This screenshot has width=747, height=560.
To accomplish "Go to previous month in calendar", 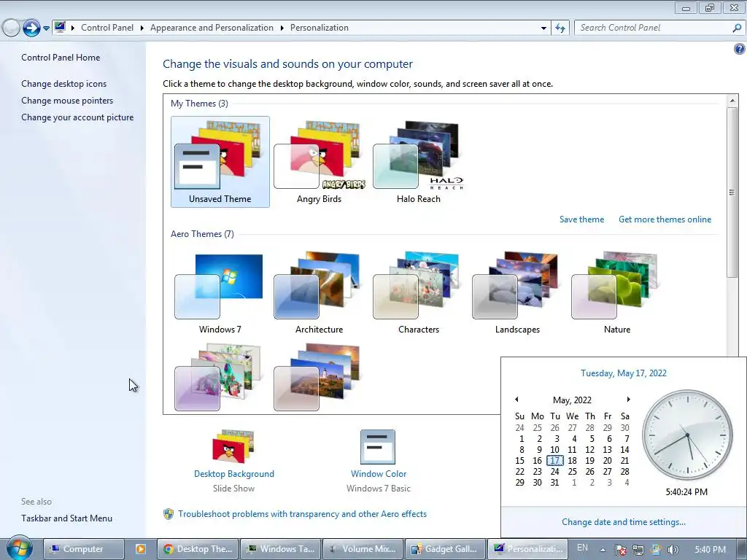I will point(516,399).
